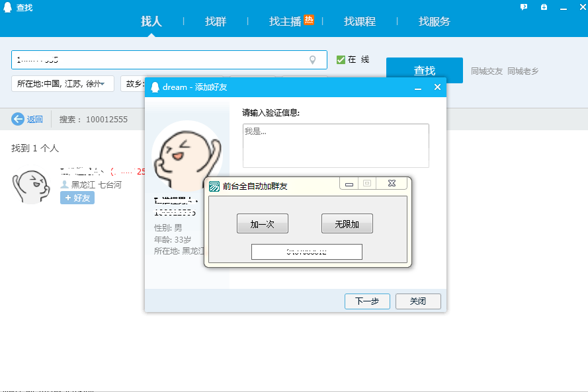The width and height of the screenshot is (588, 392).
Task: Click the back arrow icon next to 返回
Action: [18, 120]
